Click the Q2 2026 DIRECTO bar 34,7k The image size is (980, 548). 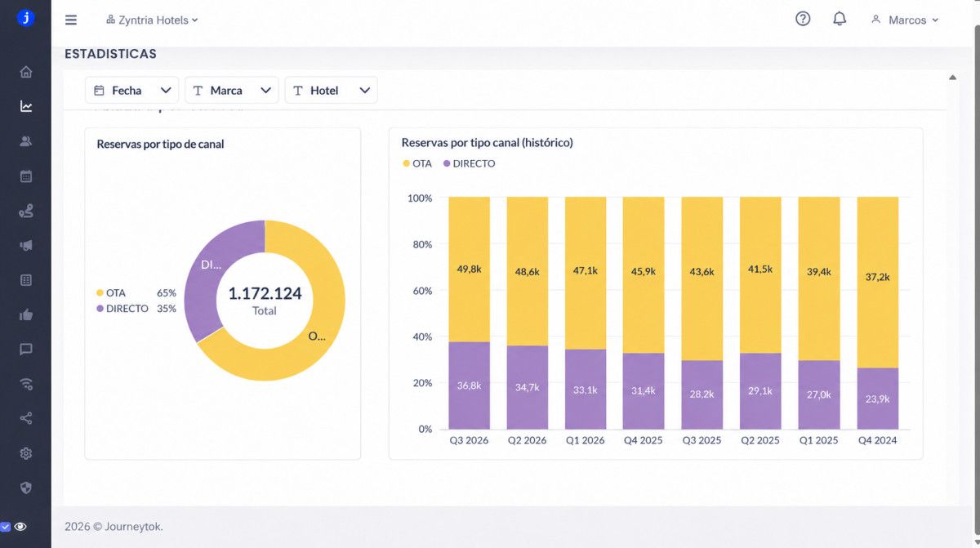[527, 387]
